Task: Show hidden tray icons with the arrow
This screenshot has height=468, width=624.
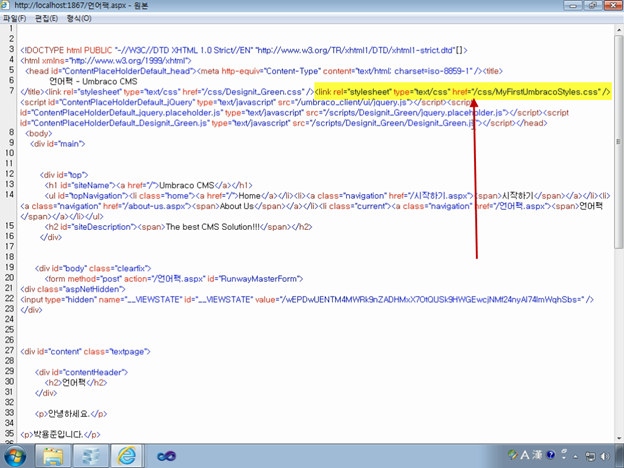Action: [x=575, y=457]
